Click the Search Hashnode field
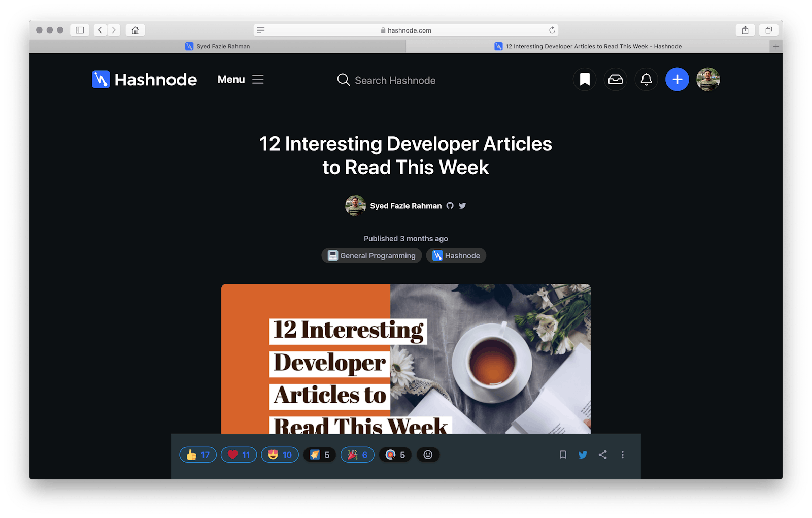The height and width of the screenshot is (518, 812). (x=395, y=80)
